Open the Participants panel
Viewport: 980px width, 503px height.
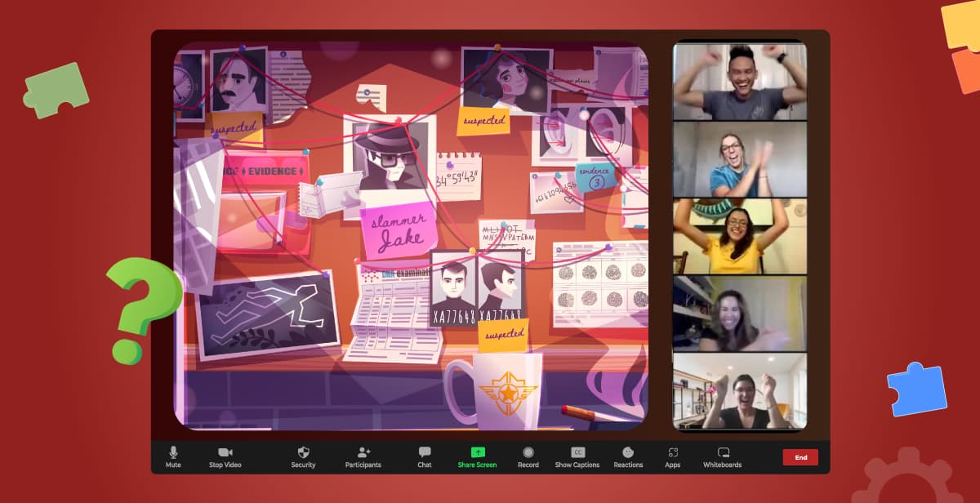tap(363, 457)
